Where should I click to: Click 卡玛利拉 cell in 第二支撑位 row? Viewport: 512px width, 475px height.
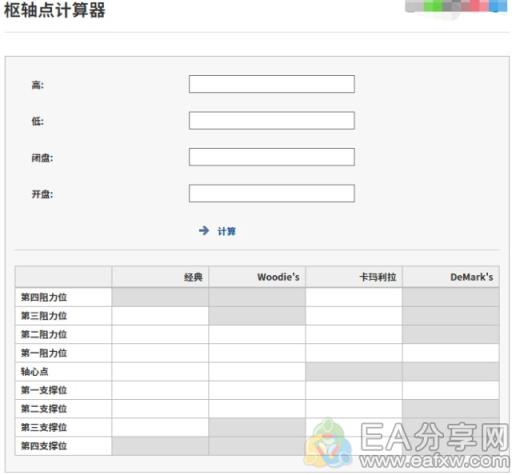pyautogui.click(x=354, y=409)
